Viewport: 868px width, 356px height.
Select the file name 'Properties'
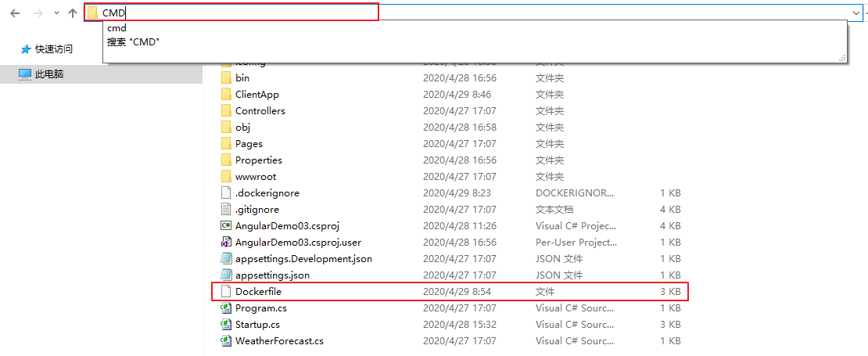coord(259,160)
